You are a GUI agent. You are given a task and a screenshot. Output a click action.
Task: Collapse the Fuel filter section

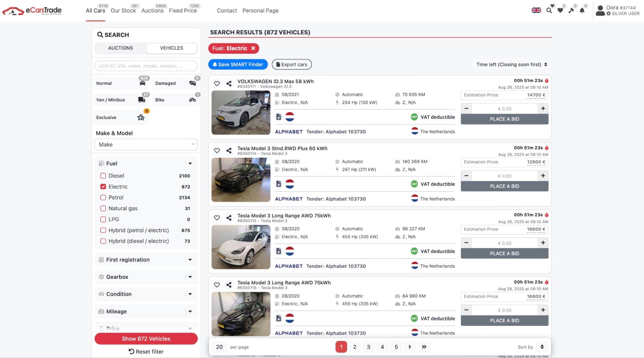coord(190,164)
